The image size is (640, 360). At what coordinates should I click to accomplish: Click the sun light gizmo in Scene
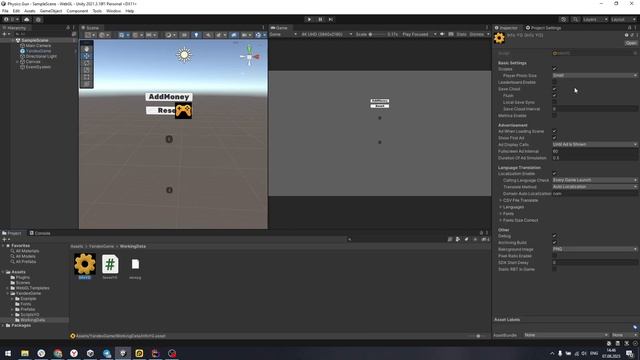click(x=184, y=55)
